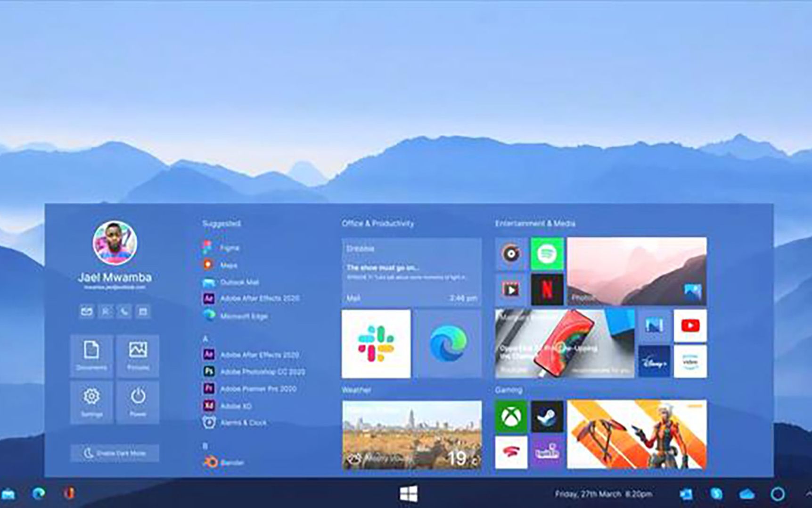Open the blue N news app tile

pyautogui.click(x=654, y=326)
